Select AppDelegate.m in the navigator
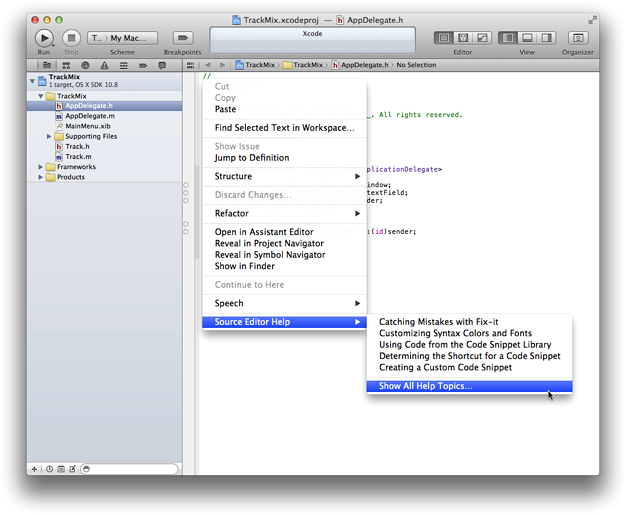 point(105,116)
